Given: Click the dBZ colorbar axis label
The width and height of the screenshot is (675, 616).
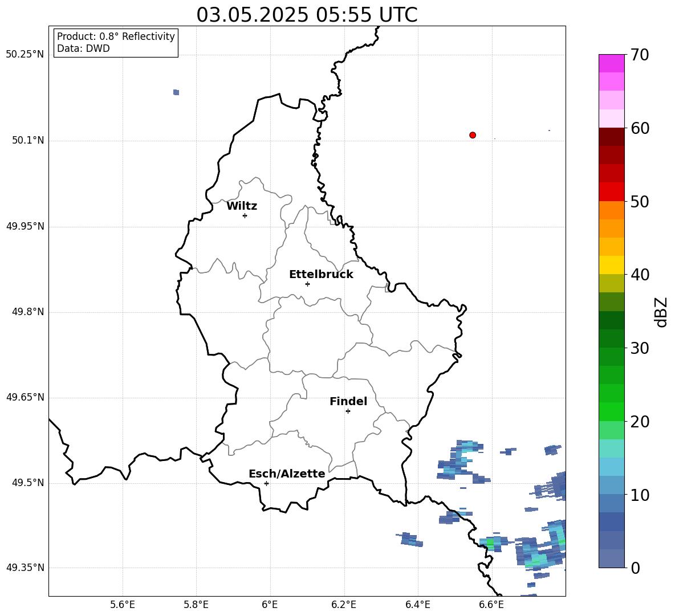Looking at the screenshot, I should point(661,312).
